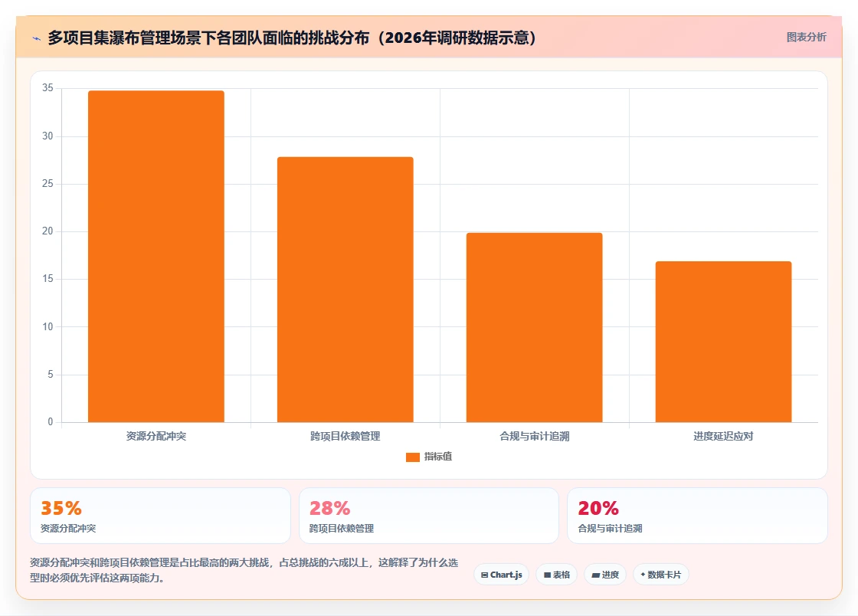Click the y-axis value 10

click(47, 327)
